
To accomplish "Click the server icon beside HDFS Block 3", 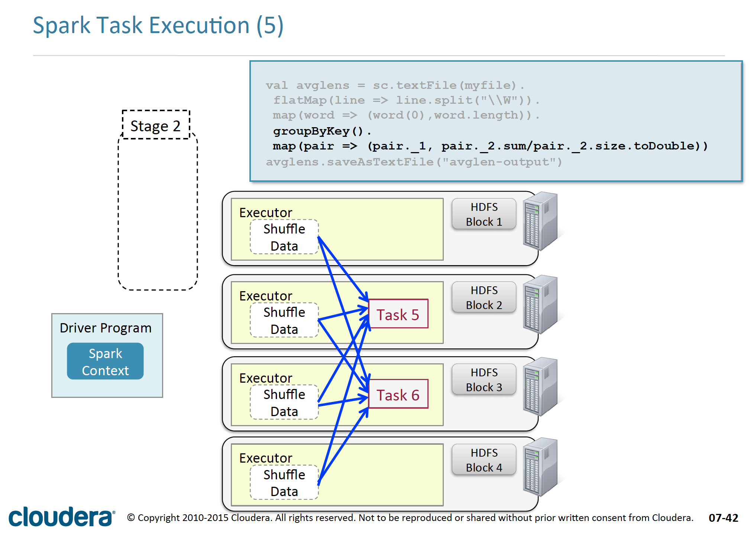I will coord(540,386).
